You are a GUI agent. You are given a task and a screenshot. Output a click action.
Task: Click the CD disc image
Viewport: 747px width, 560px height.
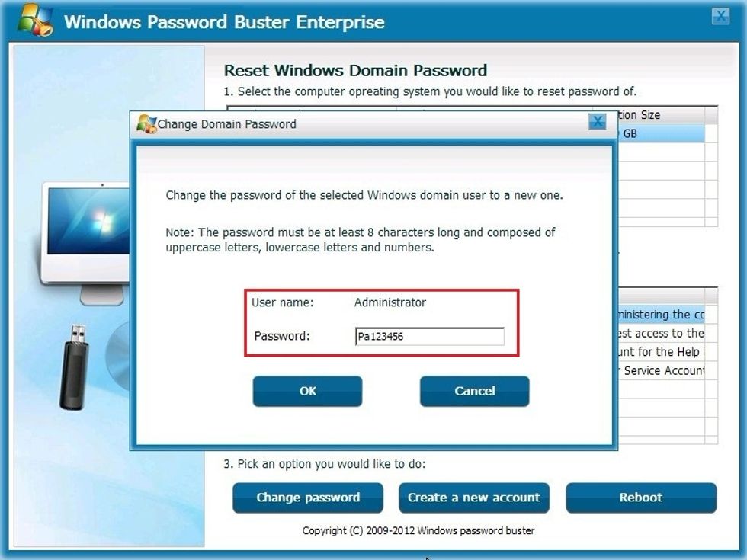click(x=117, y=355)
